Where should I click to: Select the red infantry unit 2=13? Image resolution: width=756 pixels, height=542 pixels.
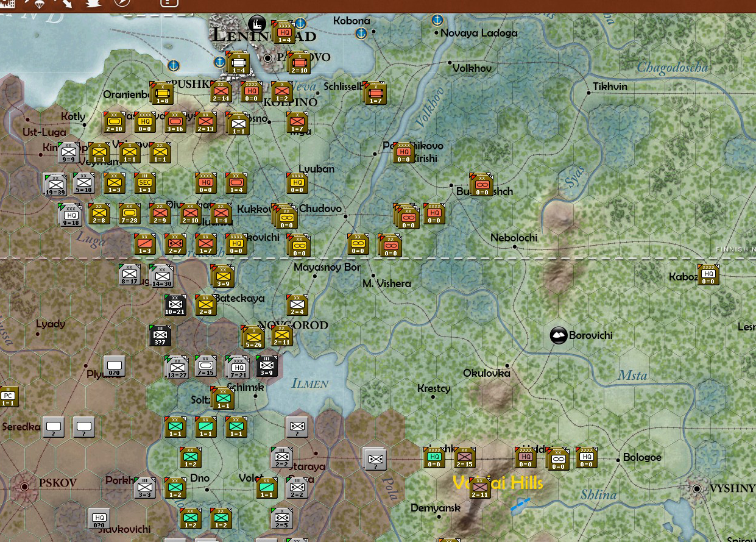(x=205, y=122)
